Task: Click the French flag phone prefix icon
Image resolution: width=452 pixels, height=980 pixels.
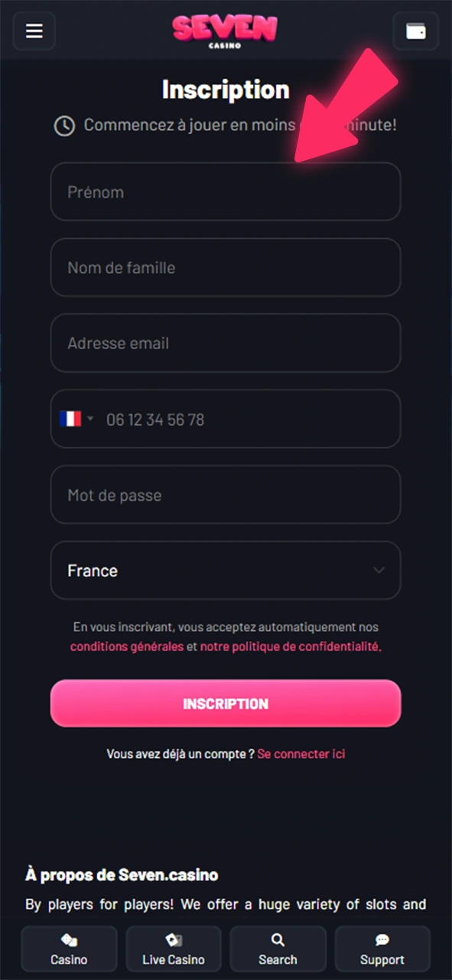Action: point(70,419)
